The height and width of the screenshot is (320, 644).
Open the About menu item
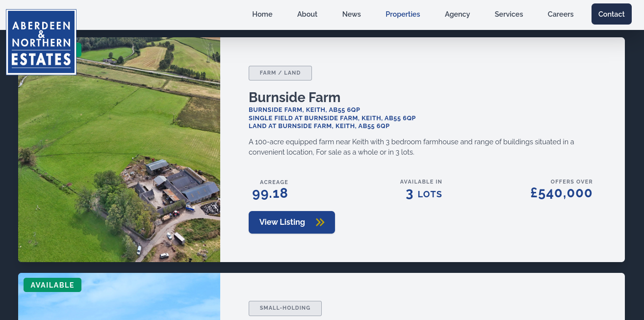(307, 14)
